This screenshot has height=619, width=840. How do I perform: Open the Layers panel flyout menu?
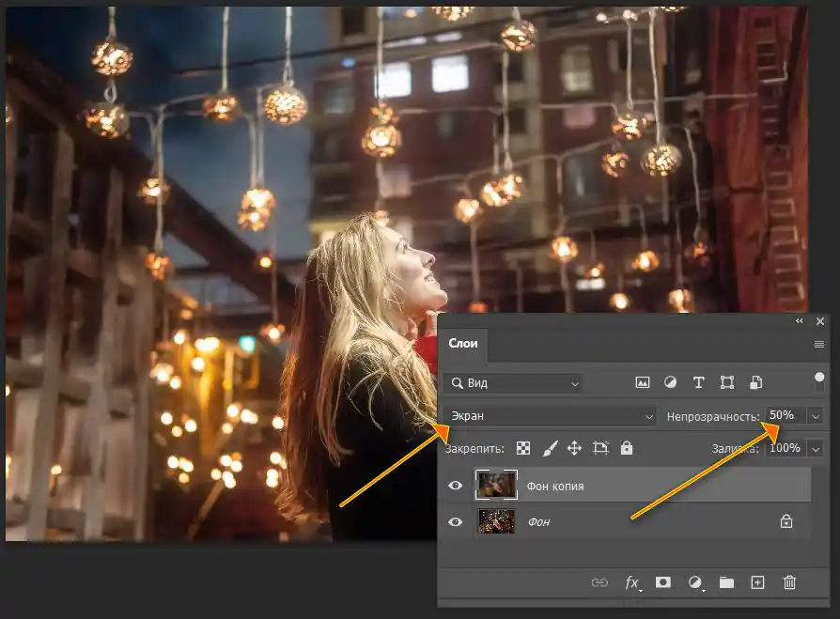click(818, 345)
